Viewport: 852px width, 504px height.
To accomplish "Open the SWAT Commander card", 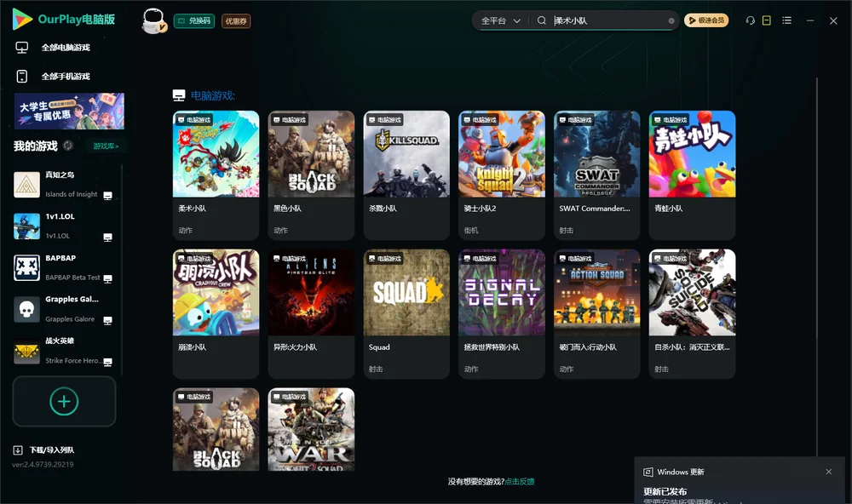I will (596, 175).
